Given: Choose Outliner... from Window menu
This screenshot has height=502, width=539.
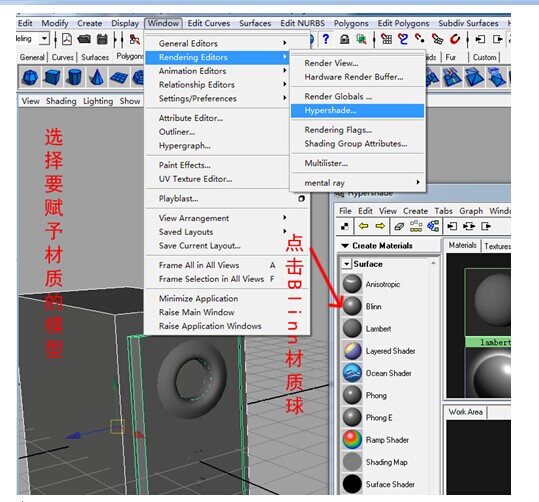Looking at the screenshot, I should click(217, 132).
